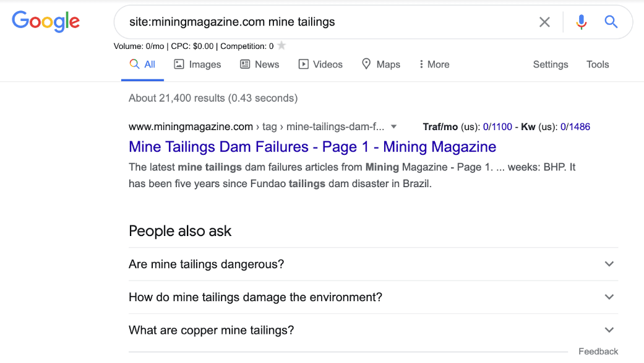The image size is (644, 363).
Task: Open search Settings
Action: click(x=550, y=64)
